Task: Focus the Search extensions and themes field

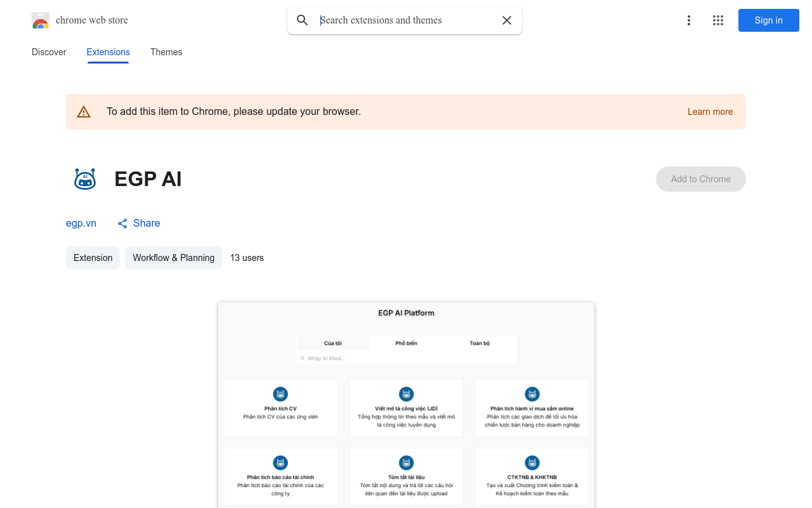Action: tap(406, 20)
